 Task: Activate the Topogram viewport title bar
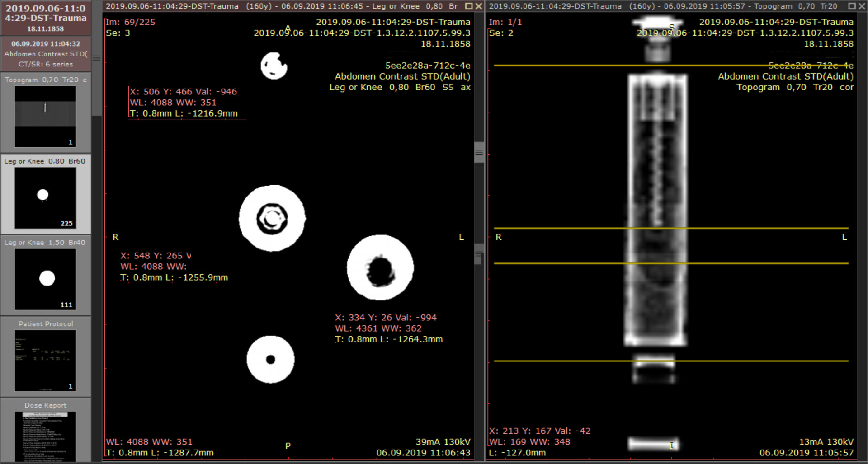(665, 6)
